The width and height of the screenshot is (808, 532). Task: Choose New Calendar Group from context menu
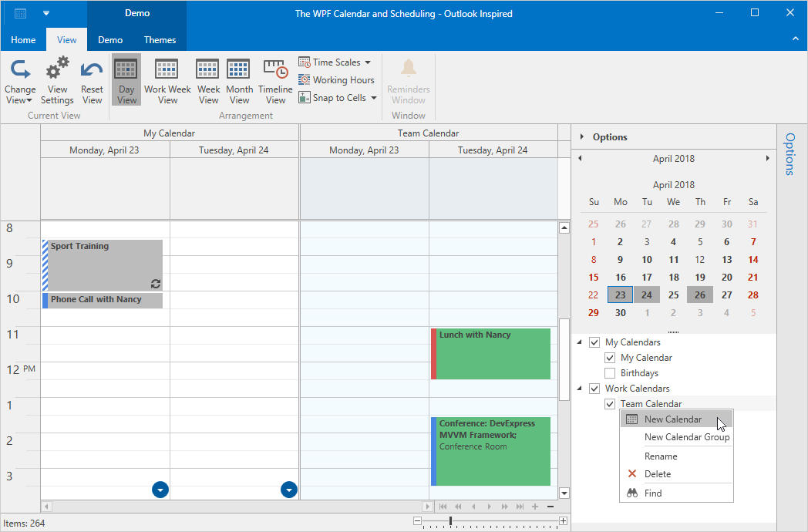click(686, 437)
